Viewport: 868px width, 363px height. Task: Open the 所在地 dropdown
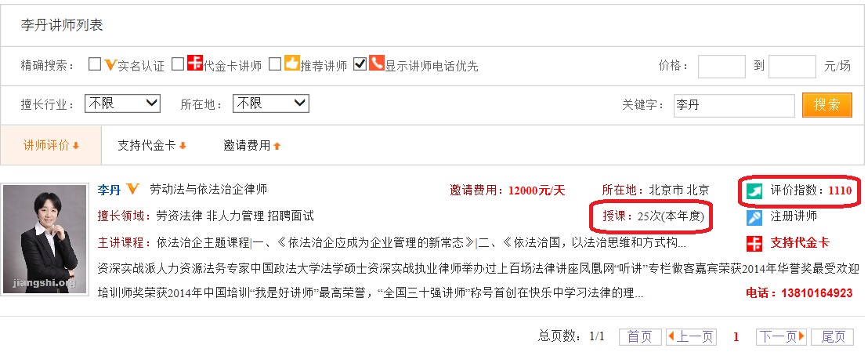tap(271, 103)
